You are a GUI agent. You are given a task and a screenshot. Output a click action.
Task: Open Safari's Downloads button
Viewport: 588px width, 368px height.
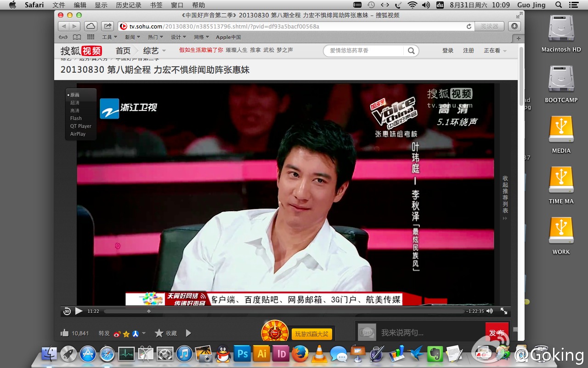pos(514,26)
